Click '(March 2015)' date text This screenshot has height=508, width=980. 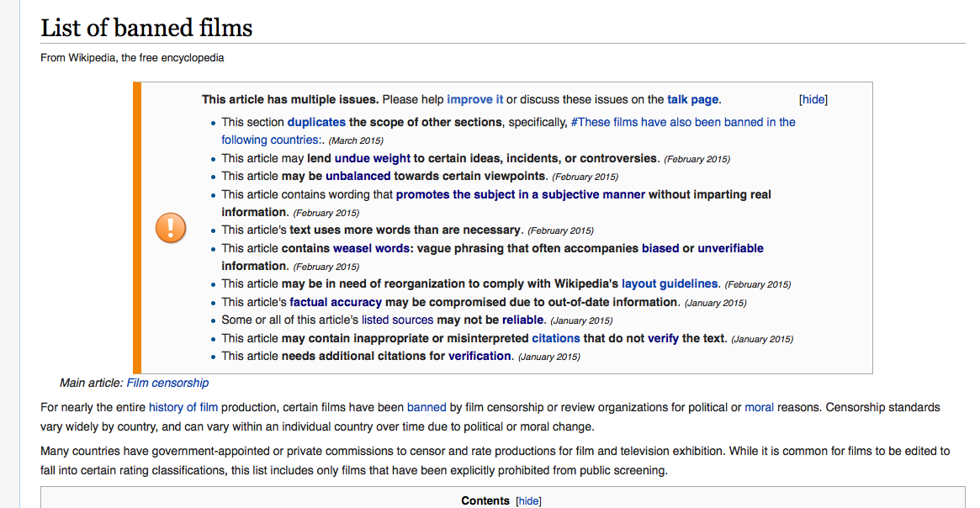point(356,140)
